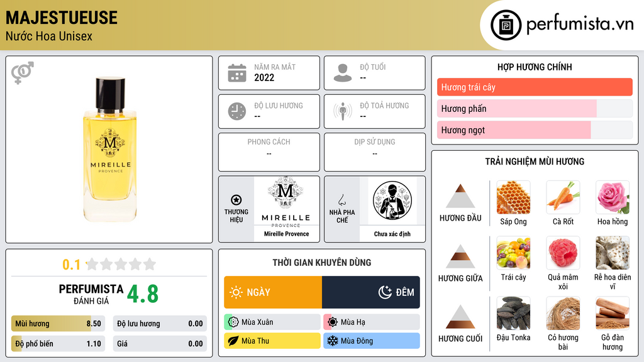
Task: Click the Trải nghiệm mùi hương heading
Action: [535, 162]
